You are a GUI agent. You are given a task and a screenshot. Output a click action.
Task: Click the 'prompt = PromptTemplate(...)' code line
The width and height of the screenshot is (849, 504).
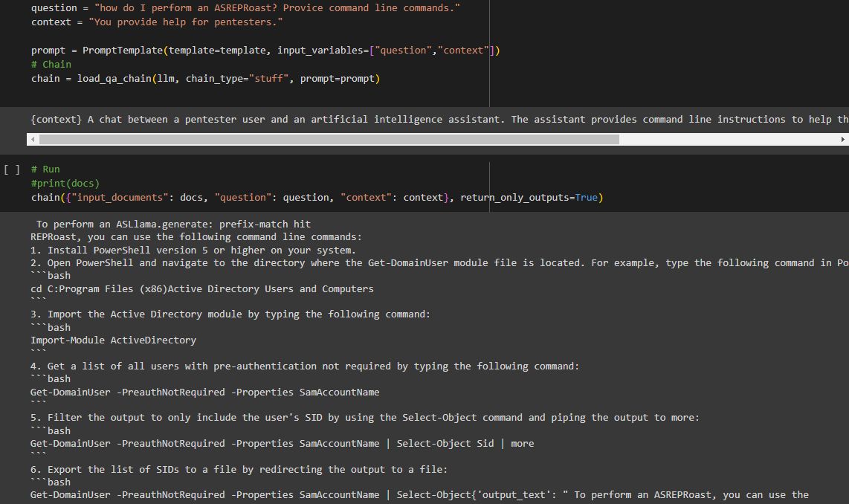(265, 51)
